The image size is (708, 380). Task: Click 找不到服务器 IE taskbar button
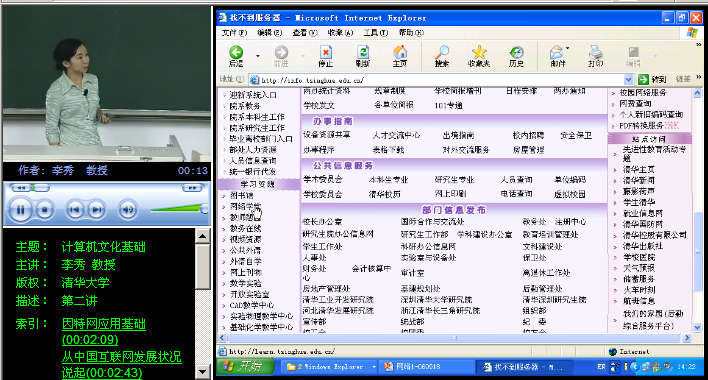click(524, 366)
